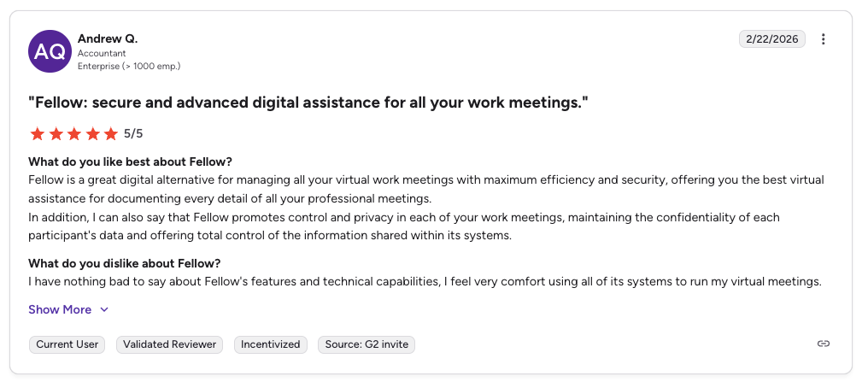Click the 2/22/2026 date badge

[x=771, y=39]
